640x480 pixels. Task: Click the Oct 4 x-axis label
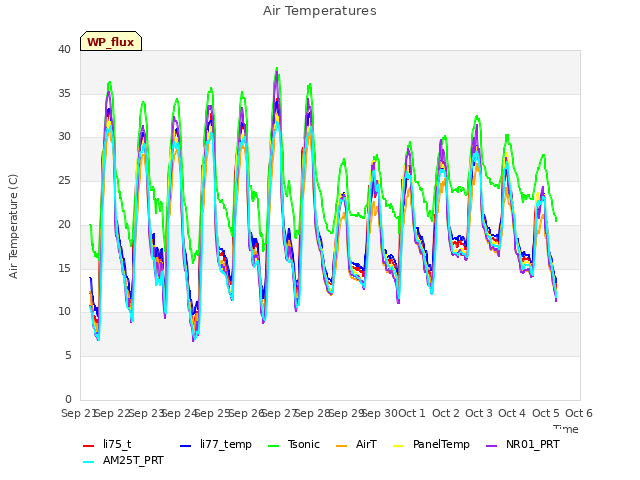512,413
